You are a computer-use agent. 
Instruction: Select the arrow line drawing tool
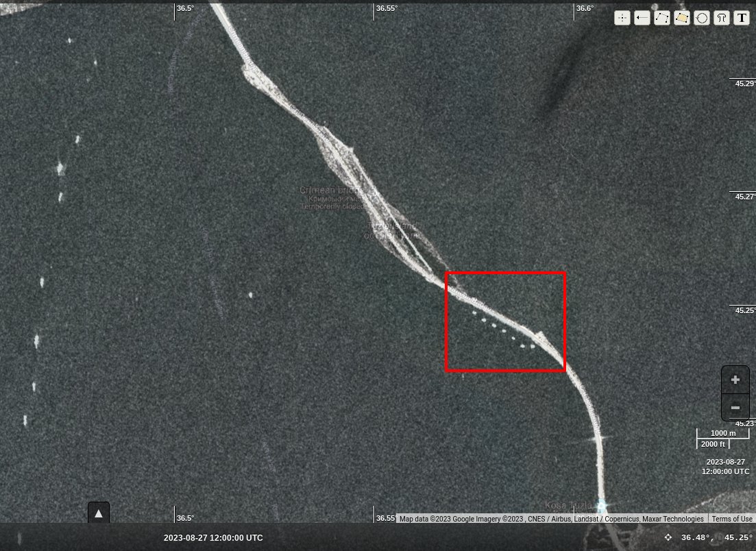(642, 19)
